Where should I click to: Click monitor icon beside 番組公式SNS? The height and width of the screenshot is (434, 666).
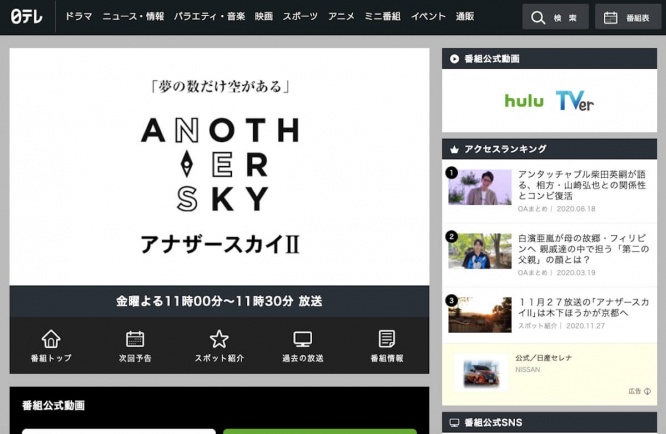click(x=454, y=423)
